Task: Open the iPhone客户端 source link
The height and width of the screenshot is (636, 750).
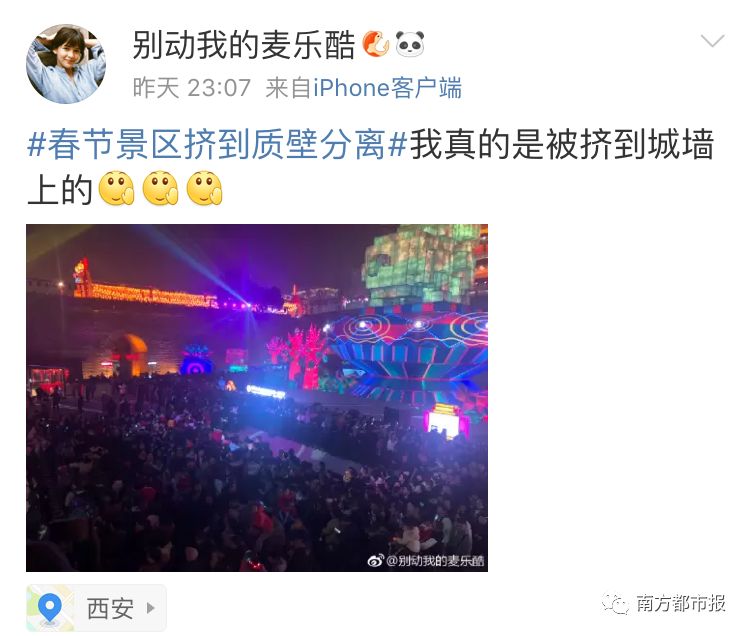Action: click(x=387, y=88)
